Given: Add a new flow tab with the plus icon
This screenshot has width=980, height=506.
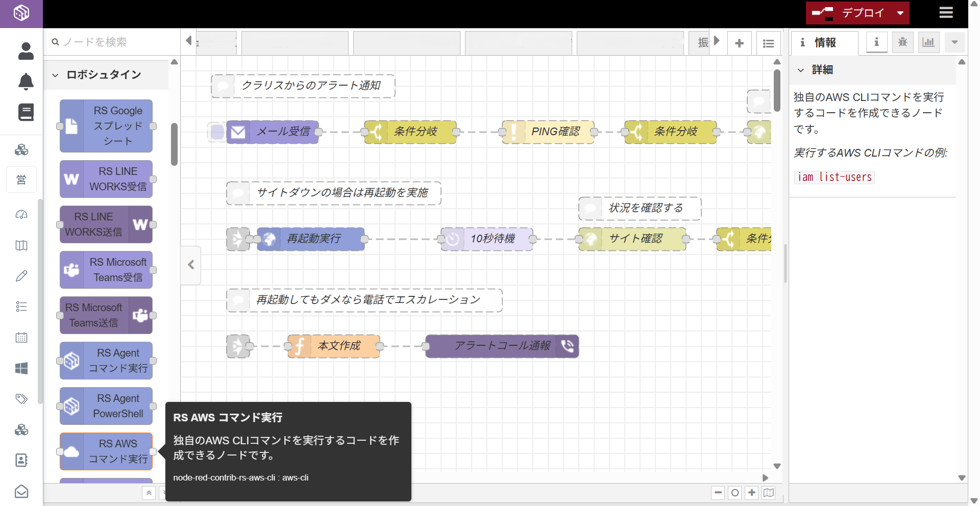Looking at the screenshot, I should (x=739, y=43).
